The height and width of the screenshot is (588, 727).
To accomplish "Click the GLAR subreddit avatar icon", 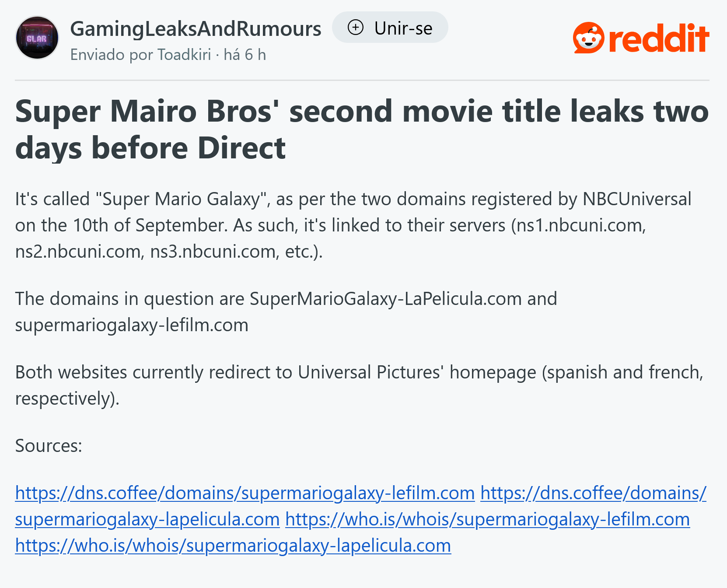I will 37,38.
